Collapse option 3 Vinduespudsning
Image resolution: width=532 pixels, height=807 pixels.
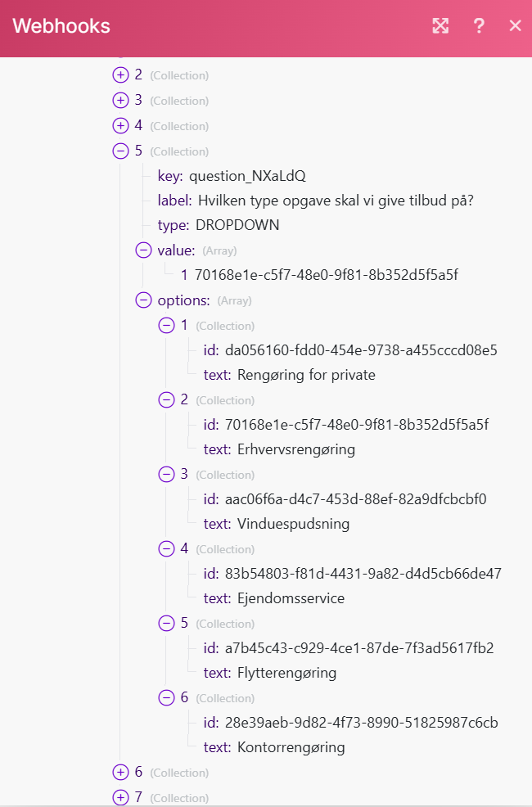[x=166, y=475]
